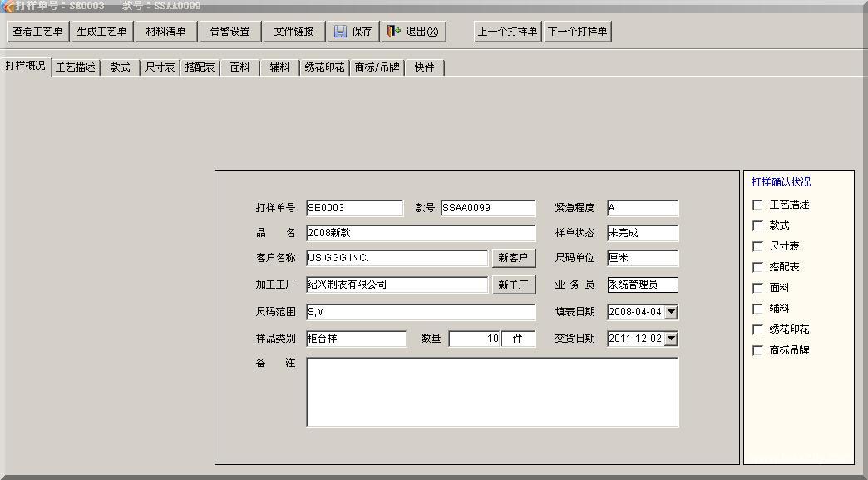Open the 尺寸表 tab
The width and height of the screenshot is (868, 480).
pos(159,67)
